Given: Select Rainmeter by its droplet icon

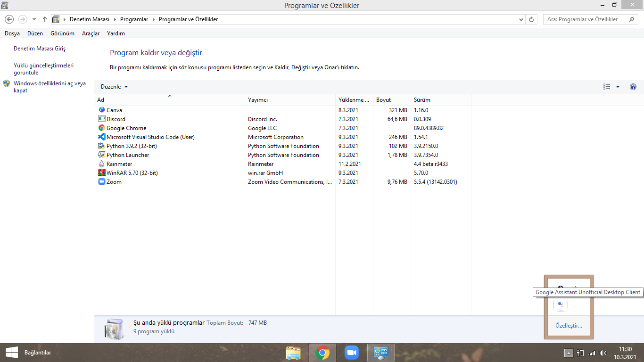Looking at the screenshot, I should (101, 164).
